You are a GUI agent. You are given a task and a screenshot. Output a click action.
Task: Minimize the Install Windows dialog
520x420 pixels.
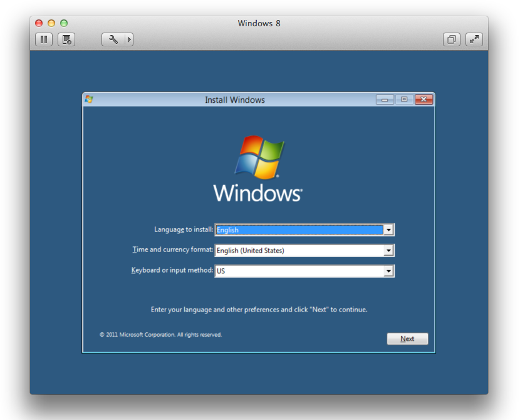click(385, 100)
